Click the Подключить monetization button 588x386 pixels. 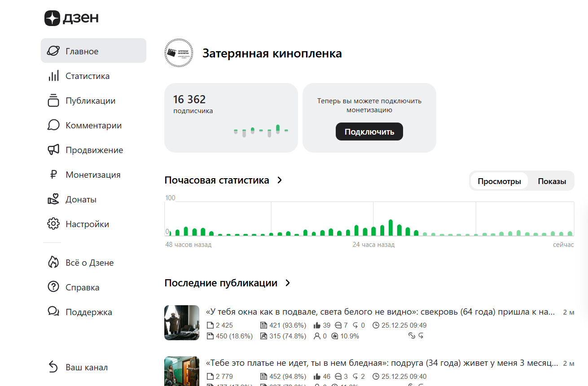click(369, 132)
